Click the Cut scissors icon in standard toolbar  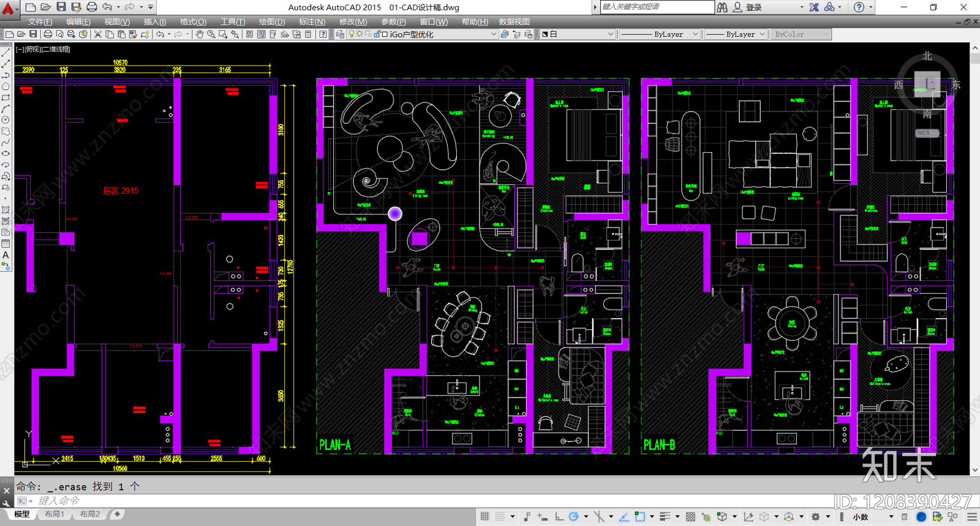(98, 34)
